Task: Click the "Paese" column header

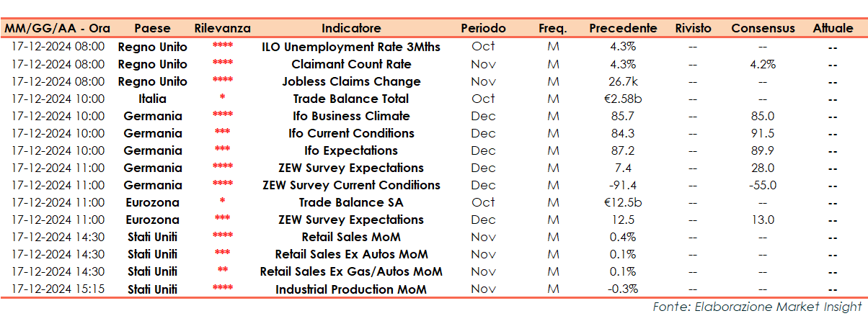Action: [x=152, y=28]
